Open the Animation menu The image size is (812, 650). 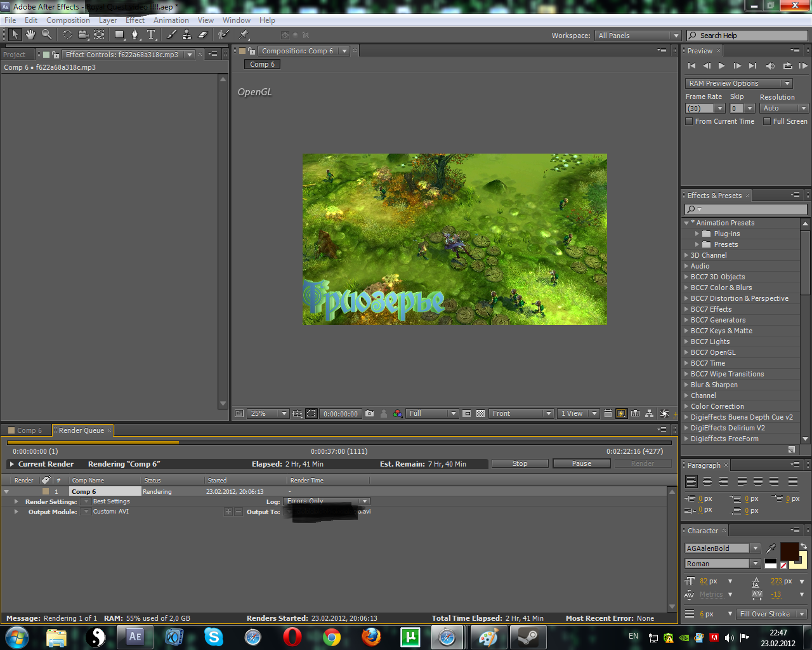(171, 20)
